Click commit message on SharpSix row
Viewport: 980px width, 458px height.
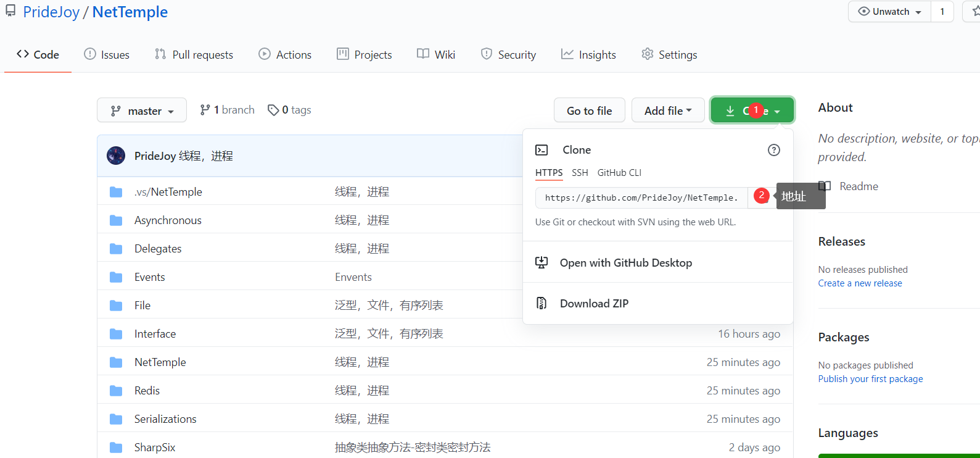pos(413,448)
